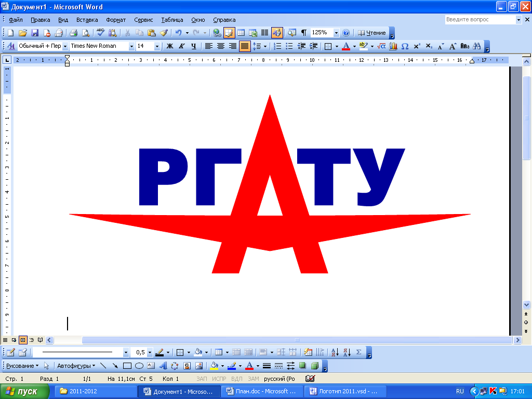The image size is (532, 399).
Task: Open the Справка menu
Action: coord(224,20)
